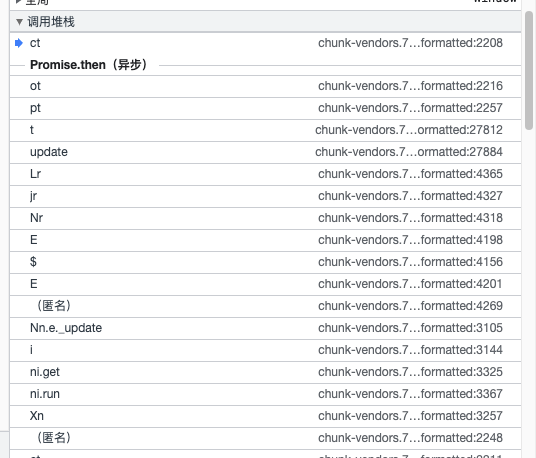536x458 pixels.
Task: Click the call stack vertical scrollbar thumb
Action: pos(529,70)
